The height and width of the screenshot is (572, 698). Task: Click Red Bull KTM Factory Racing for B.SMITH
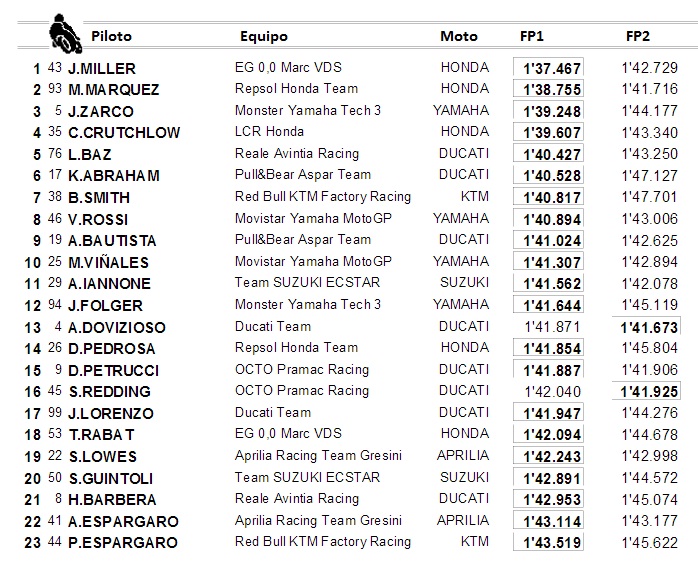tap(323, 196)
